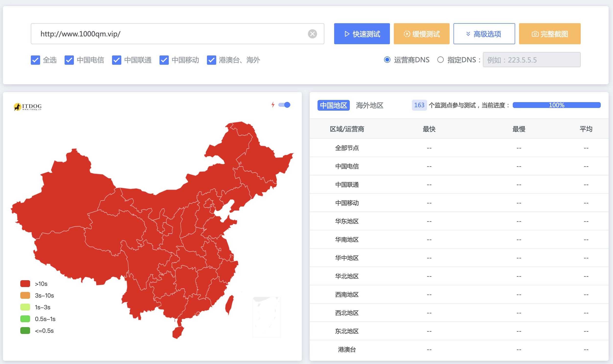Viewport: 613px width, 364px height.
Task: Uncheck the 中国移动 checkbox
Action: click(164, 60)
